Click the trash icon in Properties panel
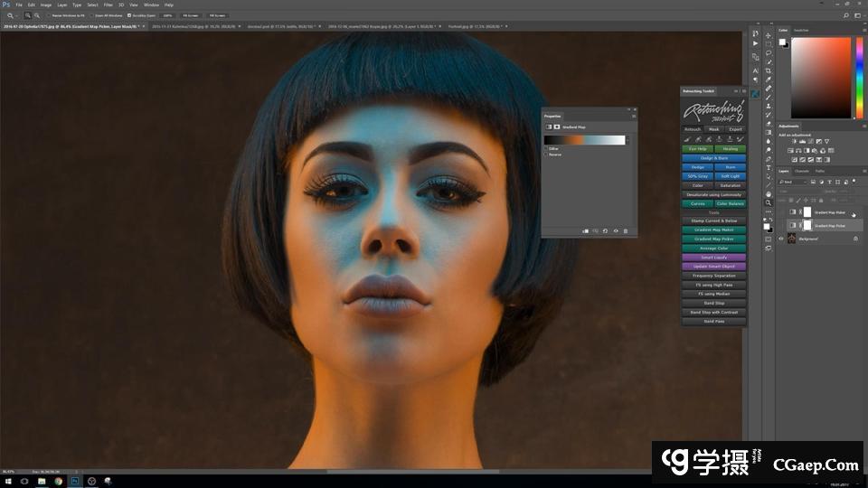 point(625,230)
